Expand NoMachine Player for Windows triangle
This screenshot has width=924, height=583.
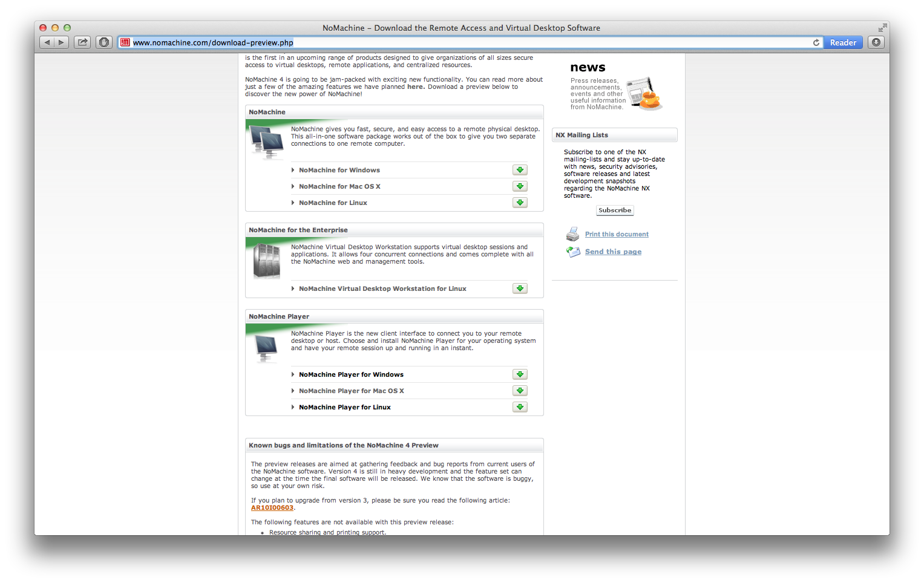point(293,374)
